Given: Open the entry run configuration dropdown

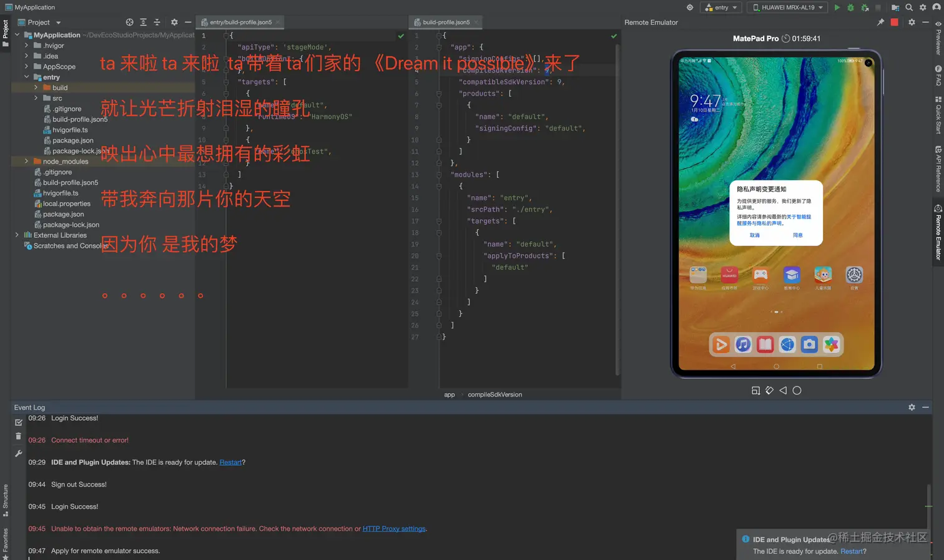Looking at the screenshot, I should (x=721, y=7).
